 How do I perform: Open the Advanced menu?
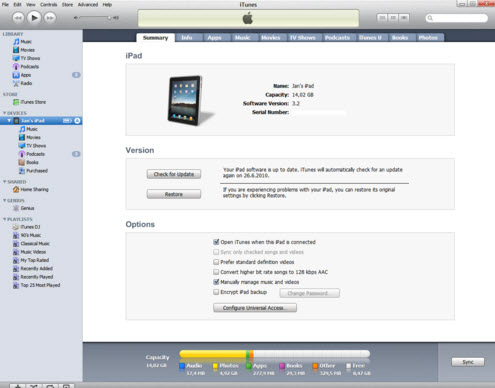pyautogui.click(x=88, y=4)
